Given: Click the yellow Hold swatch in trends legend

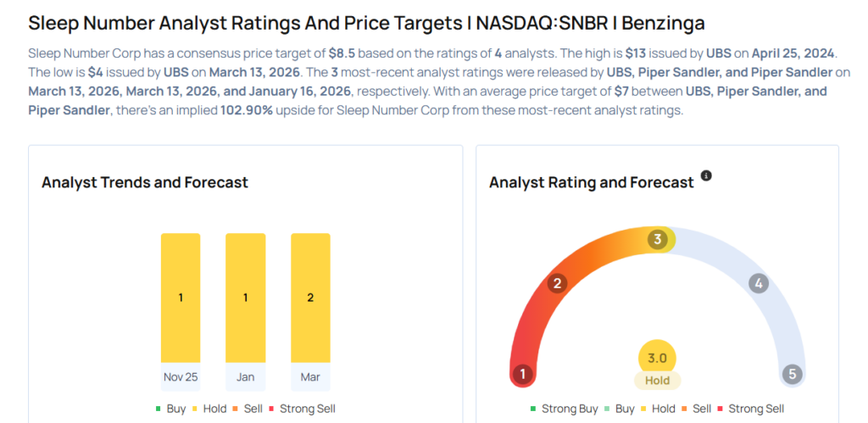Looking at the screenshot, I should coord(198,409).
